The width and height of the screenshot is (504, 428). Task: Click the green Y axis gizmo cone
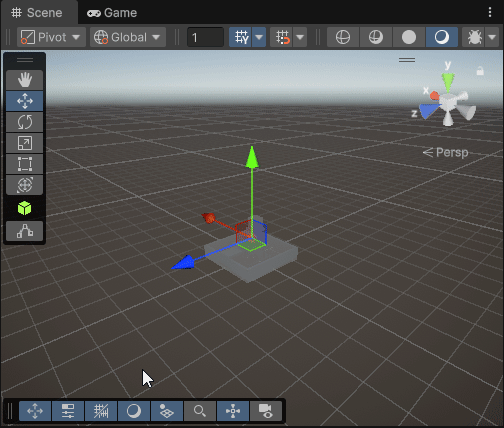click(x=448, y=82)
